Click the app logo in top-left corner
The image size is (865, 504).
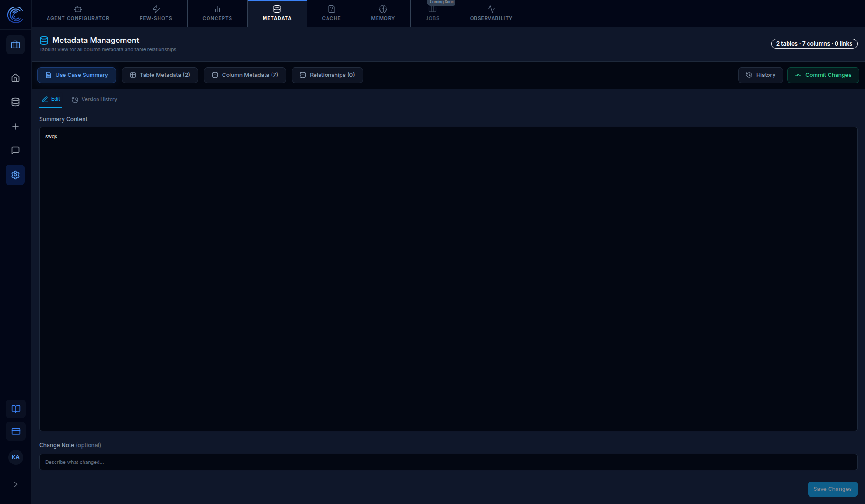(15, 14)
